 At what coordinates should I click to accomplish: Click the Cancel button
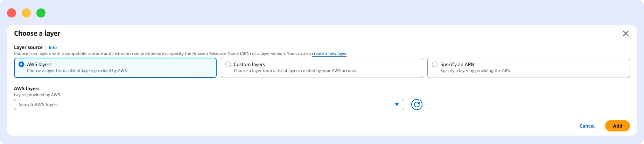pyautogui.click(x=587, y=126)
